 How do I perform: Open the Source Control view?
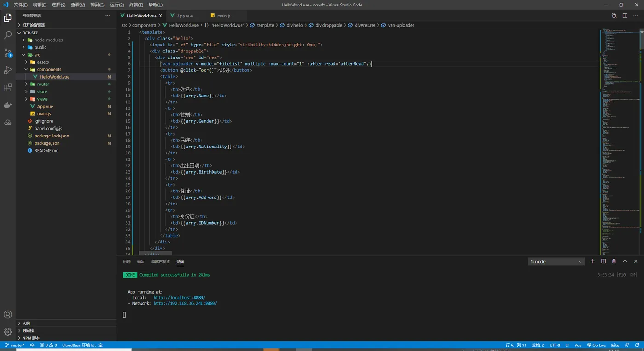7,52
